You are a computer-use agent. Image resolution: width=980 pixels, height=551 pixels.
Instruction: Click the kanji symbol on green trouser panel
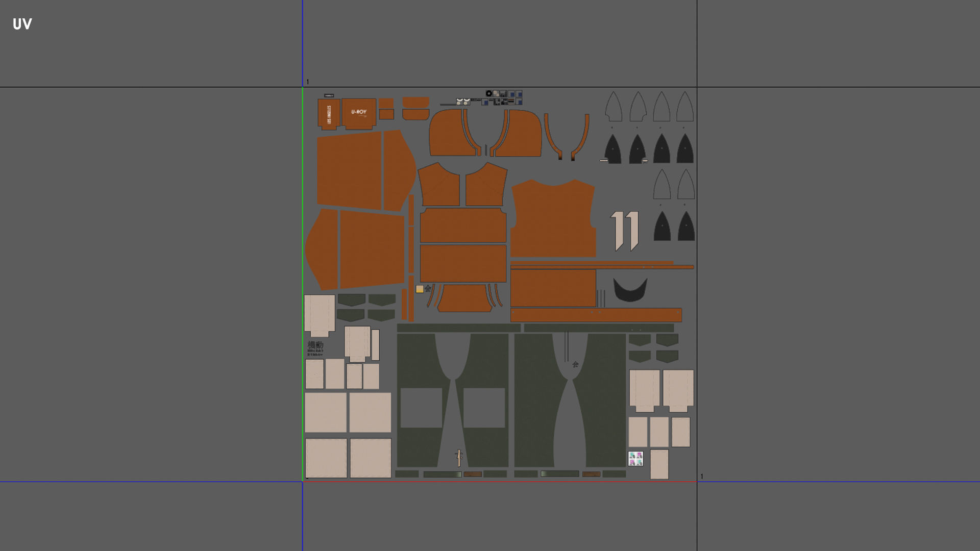coord(575,364)
